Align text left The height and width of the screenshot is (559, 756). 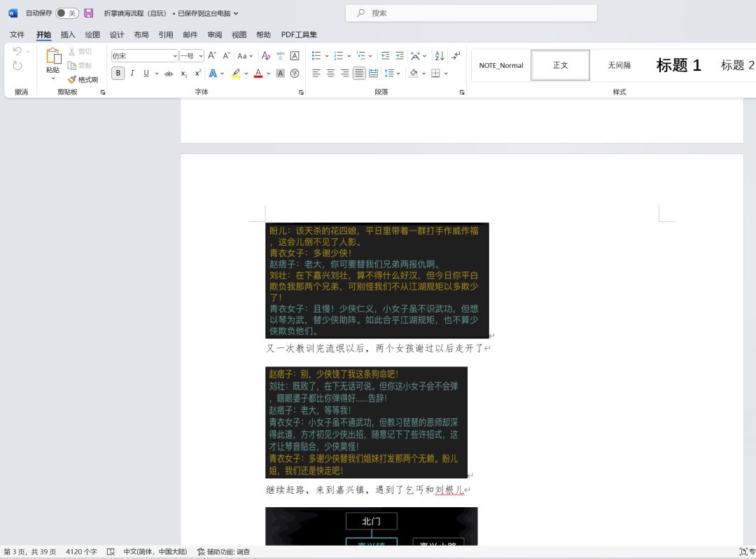(x=316, y=74)
